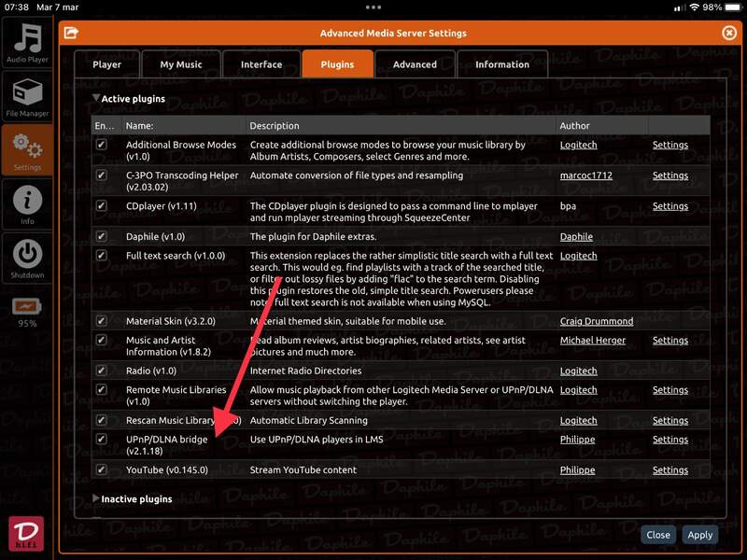Uncheck the YouTube plugin checkbox
The height and width of the screenshot is (560, 747).
click(x=102, y=469)
